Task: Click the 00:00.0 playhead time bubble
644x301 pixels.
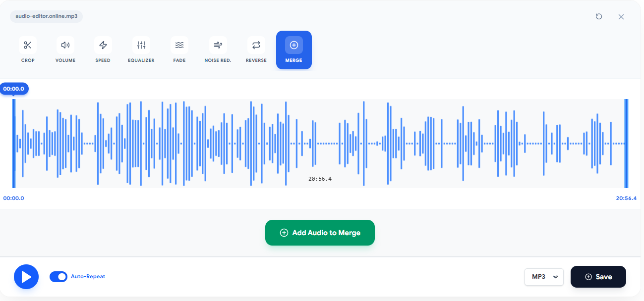Action: pos(14,89)
